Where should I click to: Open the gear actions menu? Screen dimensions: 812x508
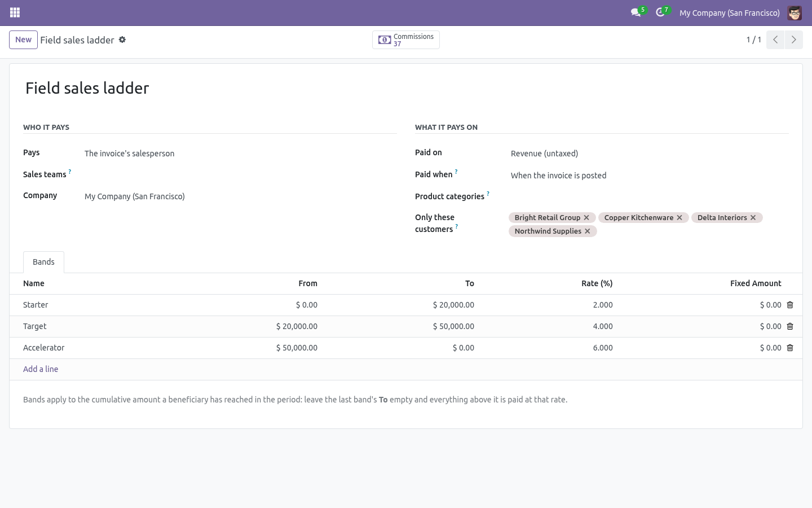[x=122, y=40]
